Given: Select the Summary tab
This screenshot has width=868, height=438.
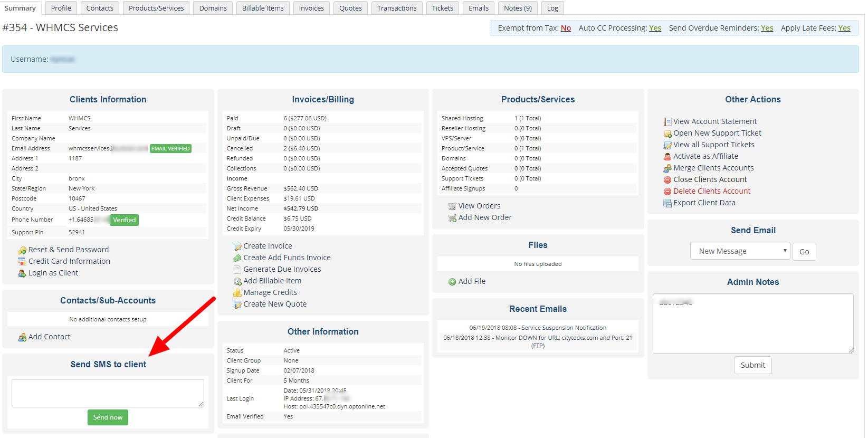Looking at the screenshot, I should [x=20, y=8].
